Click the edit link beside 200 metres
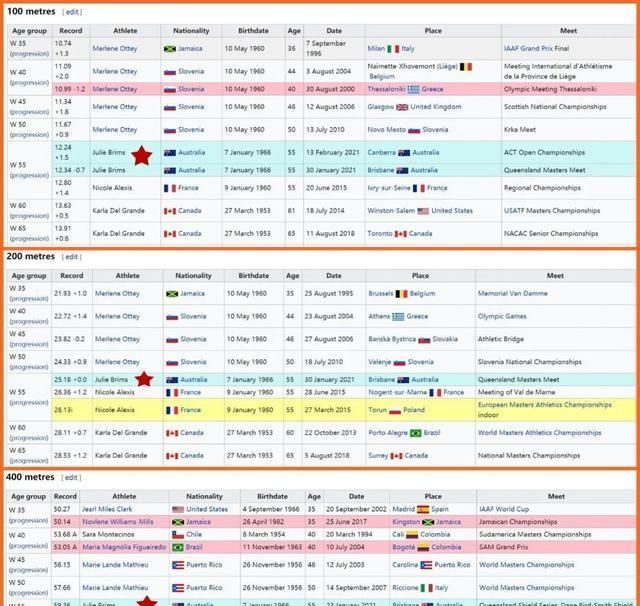The height and width of the screenshot is (606, 640). 71,257
